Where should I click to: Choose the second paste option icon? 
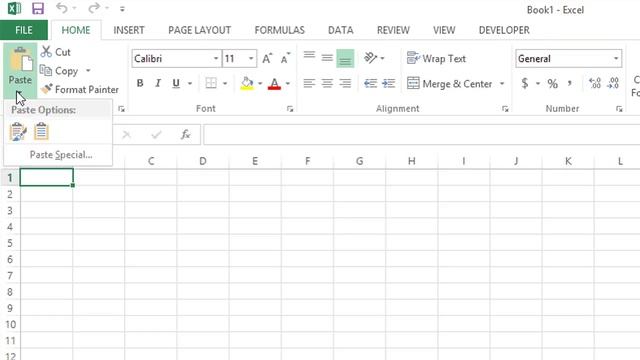pyautogui.click(x=41, y=131)
